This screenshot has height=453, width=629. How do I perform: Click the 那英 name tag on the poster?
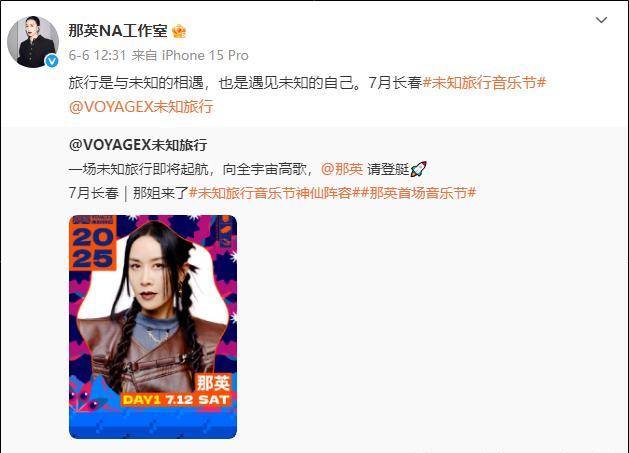(x=213, y=383)
